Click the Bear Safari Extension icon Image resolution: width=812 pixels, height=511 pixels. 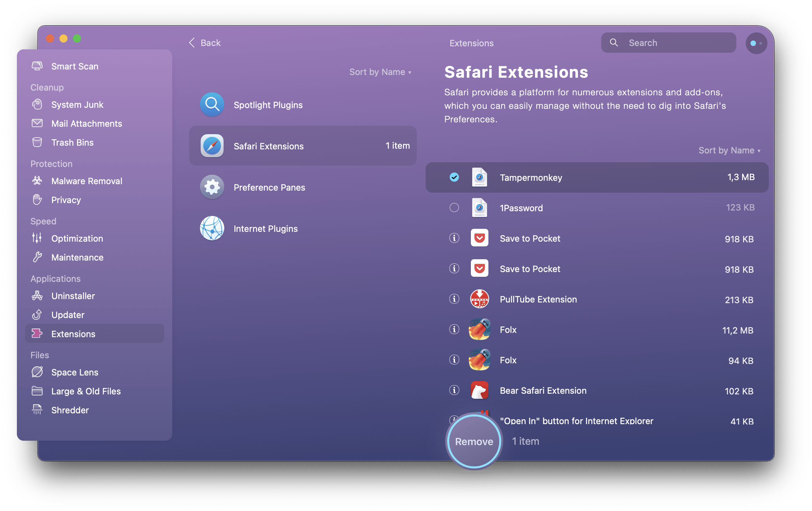(x=480, y=390)
